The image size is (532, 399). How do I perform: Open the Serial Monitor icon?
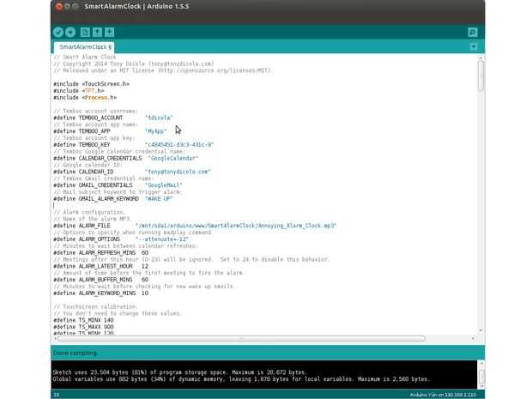tap(473, 33)
